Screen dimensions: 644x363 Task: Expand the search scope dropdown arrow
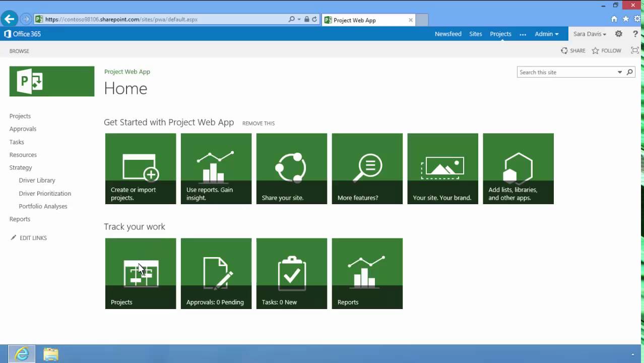(620, 72)
